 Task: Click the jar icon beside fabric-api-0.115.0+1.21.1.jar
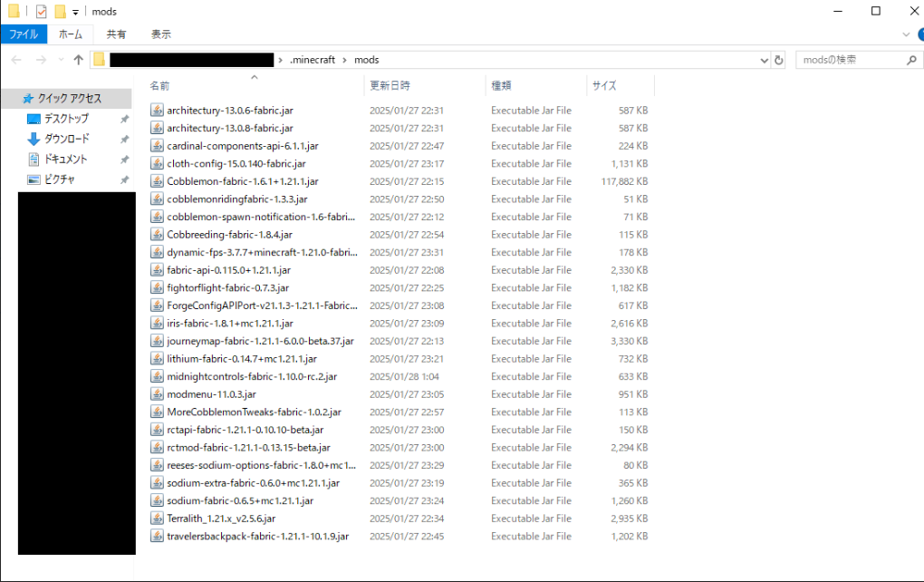tap(157, 270)
